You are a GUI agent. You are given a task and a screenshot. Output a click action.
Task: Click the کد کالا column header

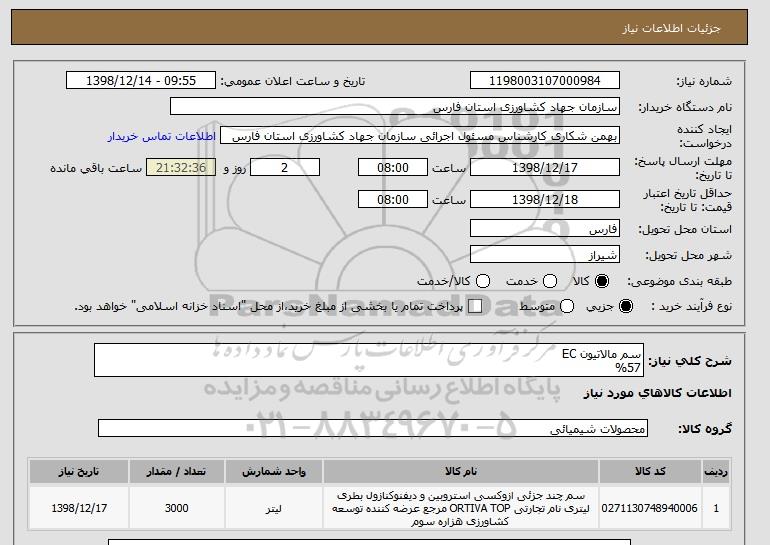click(650, 471)
